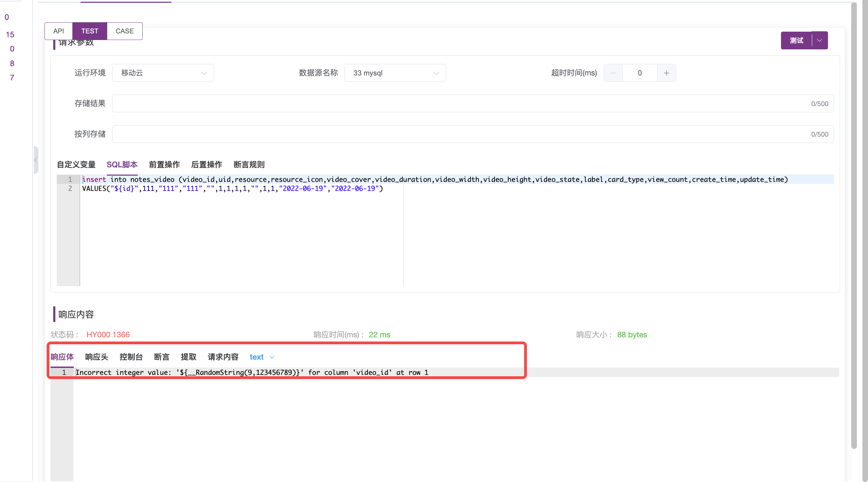
Task: Click the timeout value field showing 0
Action: pos(640,73)
